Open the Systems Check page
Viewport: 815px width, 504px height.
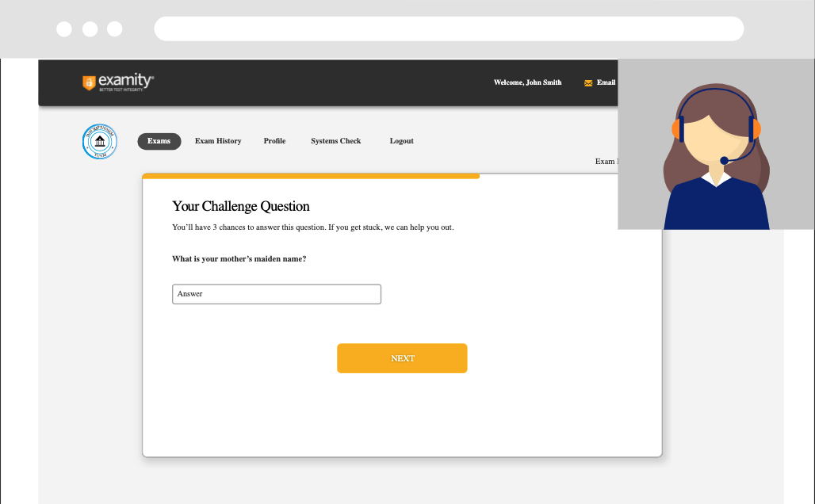(335, 141)
